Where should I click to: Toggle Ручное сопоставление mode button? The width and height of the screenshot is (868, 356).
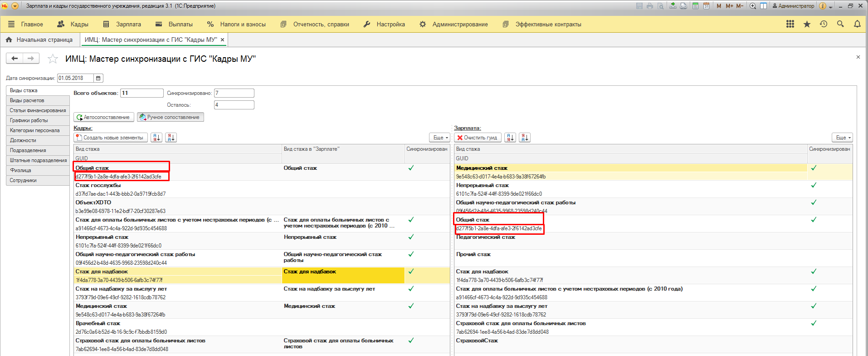[171, 117]
